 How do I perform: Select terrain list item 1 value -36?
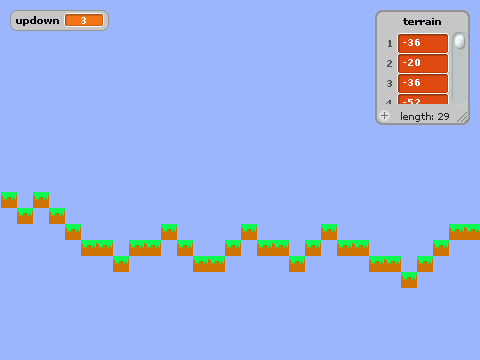click(x=423, y=43)
